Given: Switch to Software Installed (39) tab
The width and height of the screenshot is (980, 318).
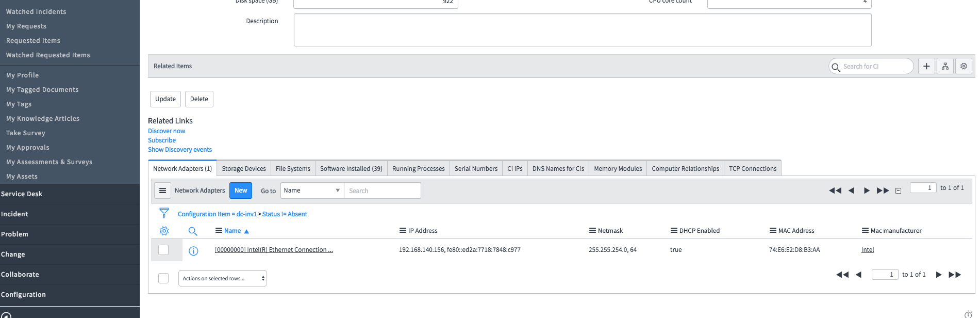Looking at the screenshot, I should [351, 169].
